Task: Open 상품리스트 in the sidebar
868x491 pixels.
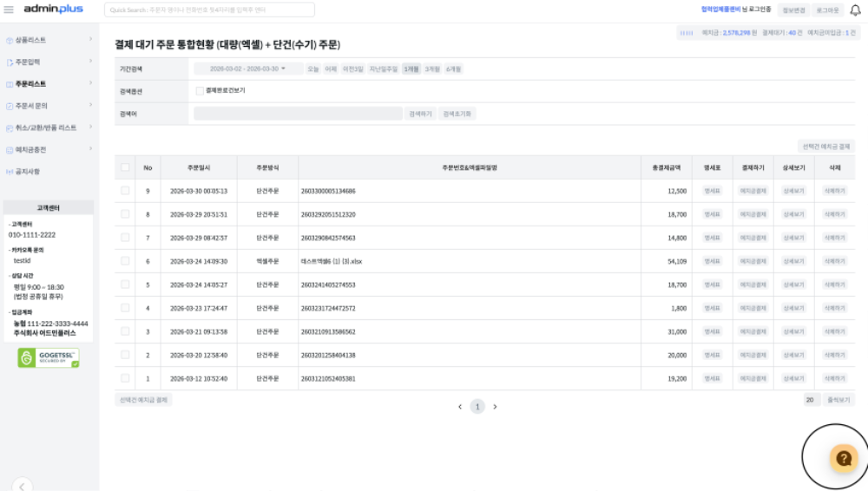Action: tap(30, 41)
